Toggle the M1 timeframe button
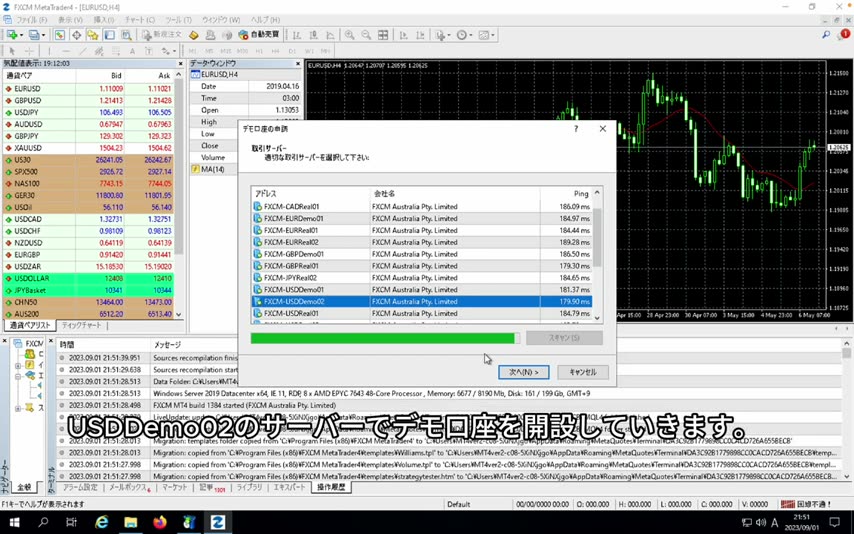Screen dimensions: 854x534 [x=192, y=51]
